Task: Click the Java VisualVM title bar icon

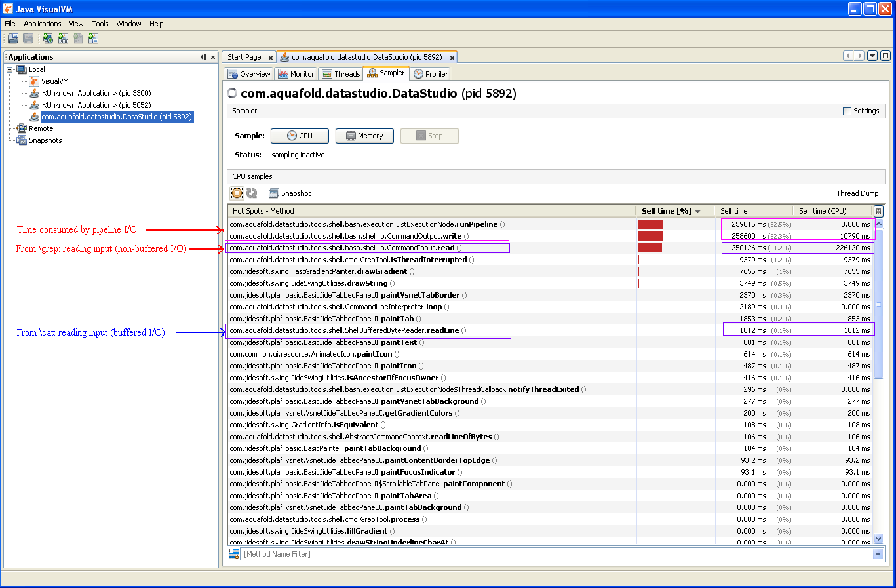Action: [x=8, y=9]
